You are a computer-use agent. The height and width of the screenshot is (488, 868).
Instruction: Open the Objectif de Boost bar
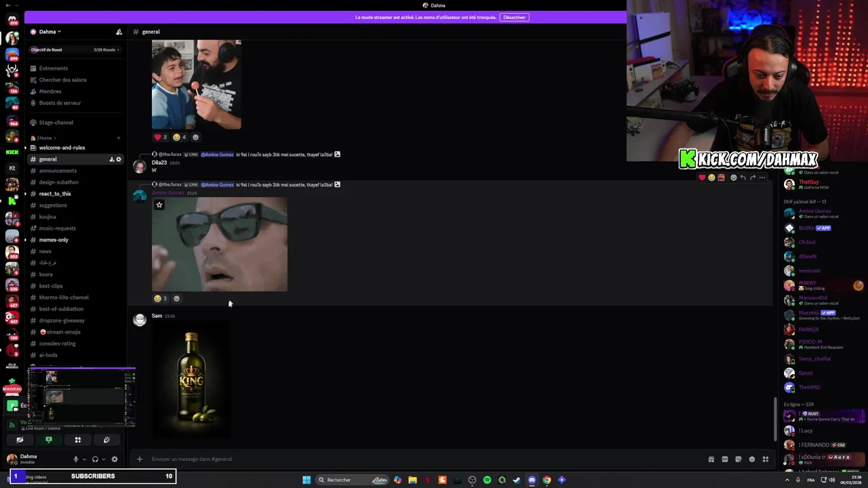(75, 49)
